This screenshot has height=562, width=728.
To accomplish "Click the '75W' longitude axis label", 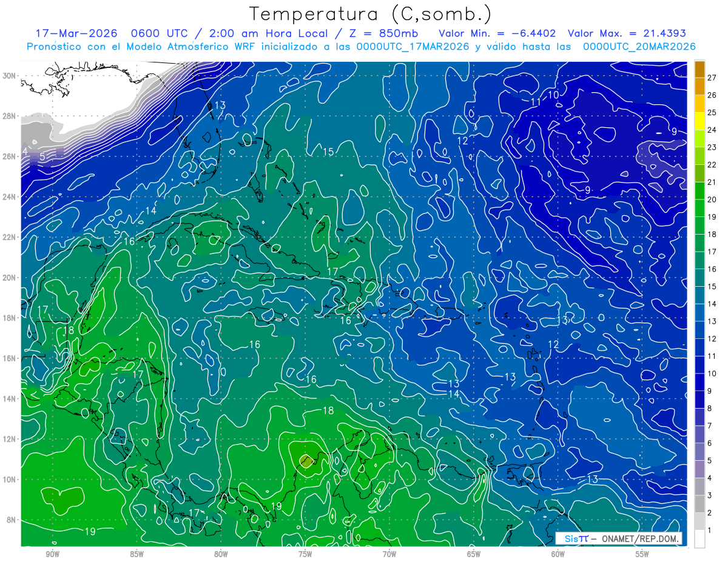I will tap(305, 554).
